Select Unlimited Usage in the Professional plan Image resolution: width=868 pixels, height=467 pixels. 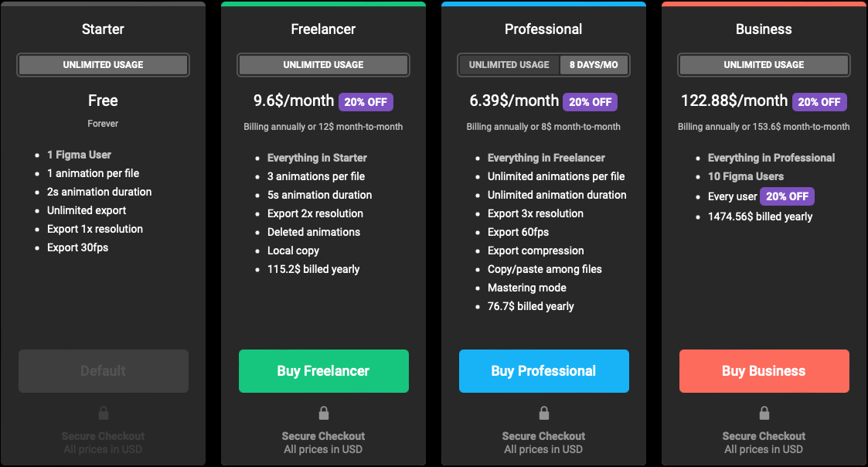509,65
